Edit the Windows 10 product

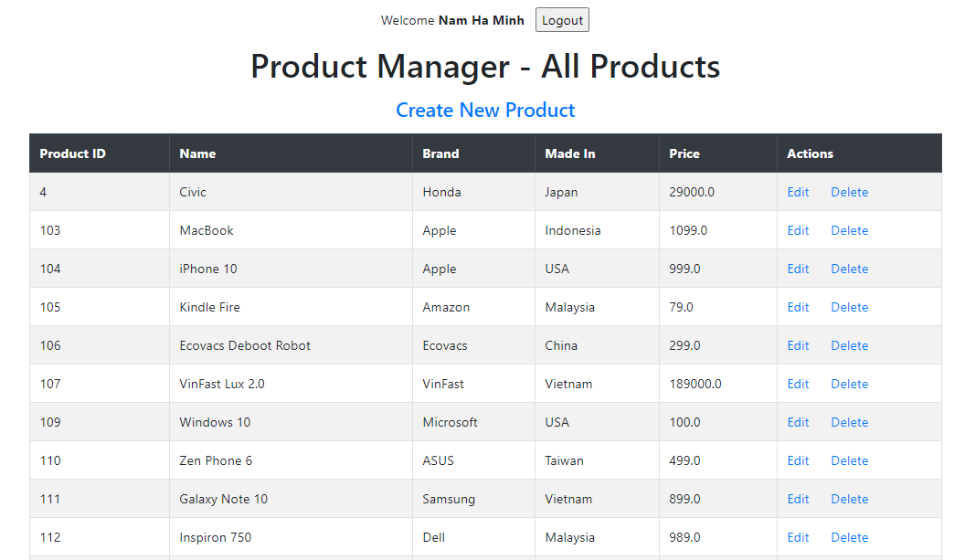798,422
